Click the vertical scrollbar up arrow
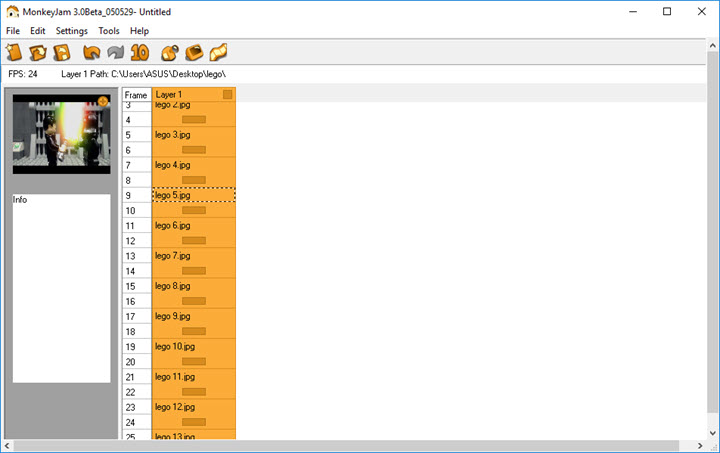720x453 pixels. (x=713, y=45)
